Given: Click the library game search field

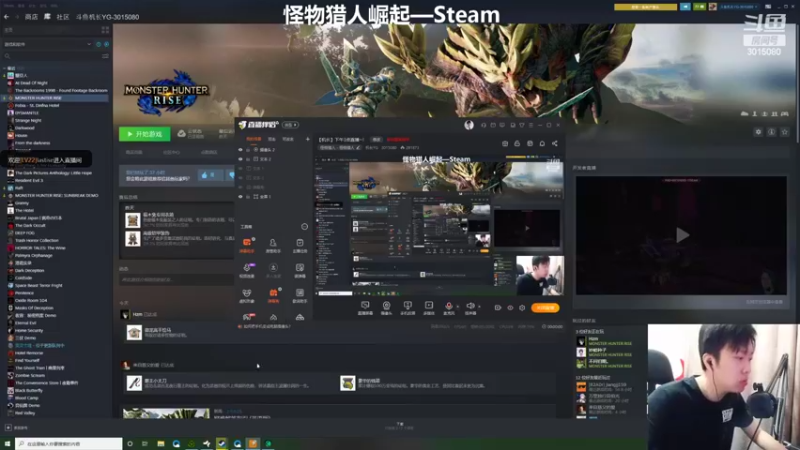Looking at the screenshot, I should click(x=51, y=56).
